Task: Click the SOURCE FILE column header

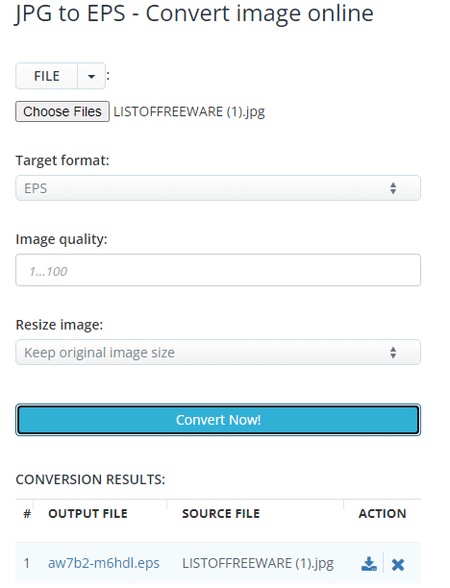Action: click(x=221, y=513)
